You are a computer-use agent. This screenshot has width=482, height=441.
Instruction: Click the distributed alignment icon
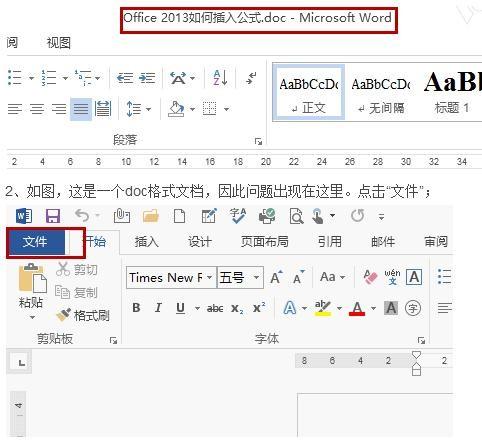(103, 109)
